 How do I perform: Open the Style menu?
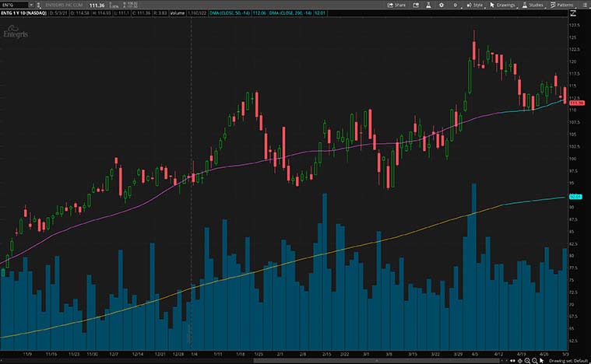[x=475, y=5]
